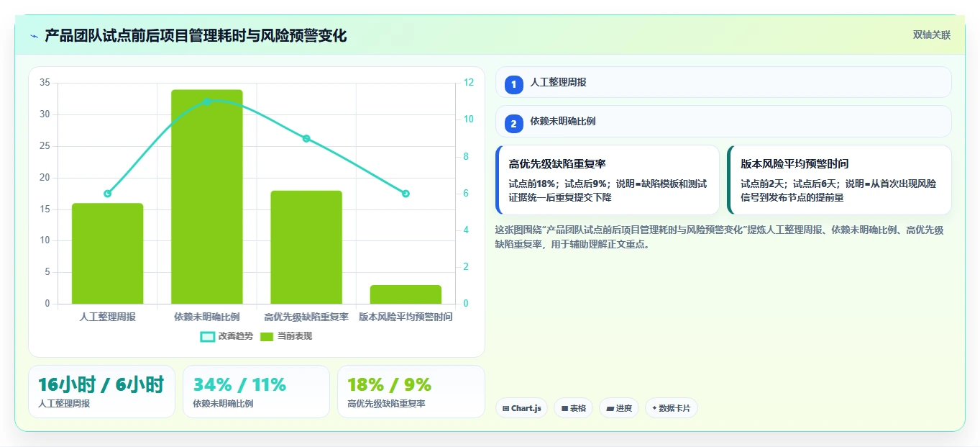The width and height of the screenshot is (980, 447).
Task: Click the trend line point above 人工整理周报
Action: pyautogui.click(x=108, y=194)
